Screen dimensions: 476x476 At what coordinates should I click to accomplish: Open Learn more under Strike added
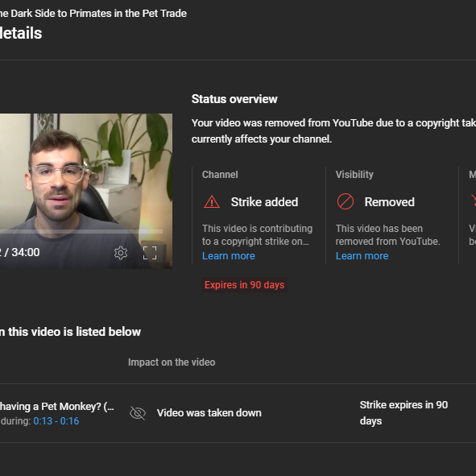tap(229, 256)
